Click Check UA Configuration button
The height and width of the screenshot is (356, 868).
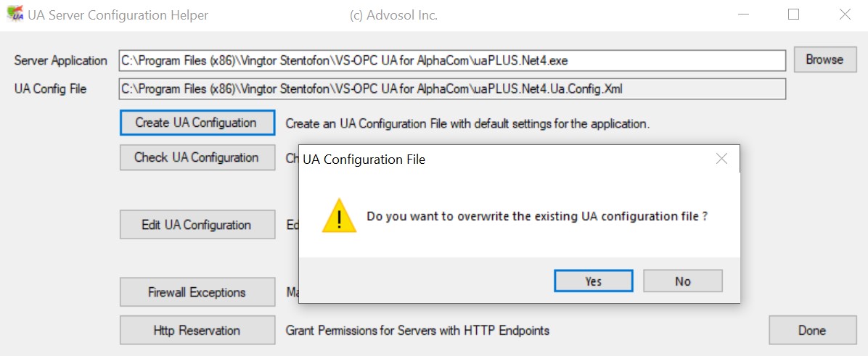pyautogui.click(x=197, y=157)
